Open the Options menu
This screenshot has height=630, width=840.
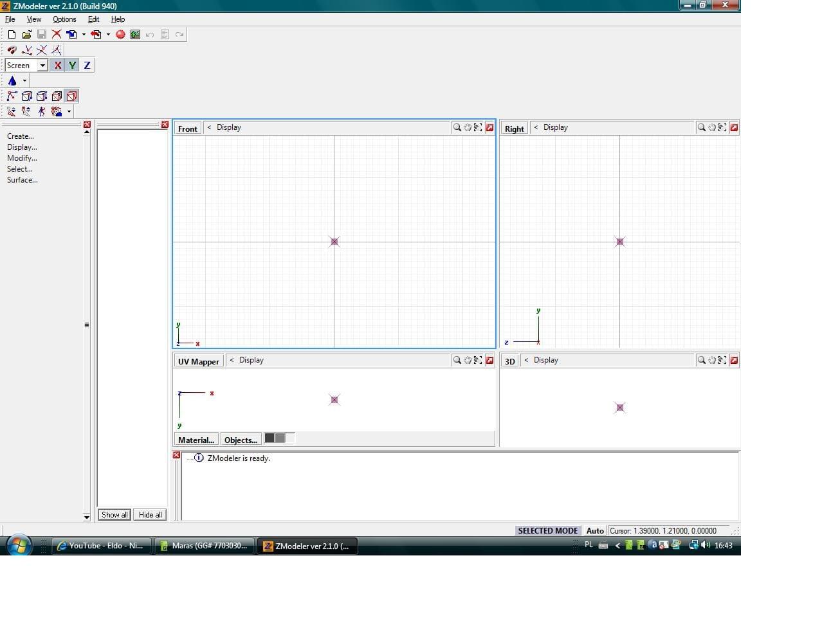pos(64,19)
